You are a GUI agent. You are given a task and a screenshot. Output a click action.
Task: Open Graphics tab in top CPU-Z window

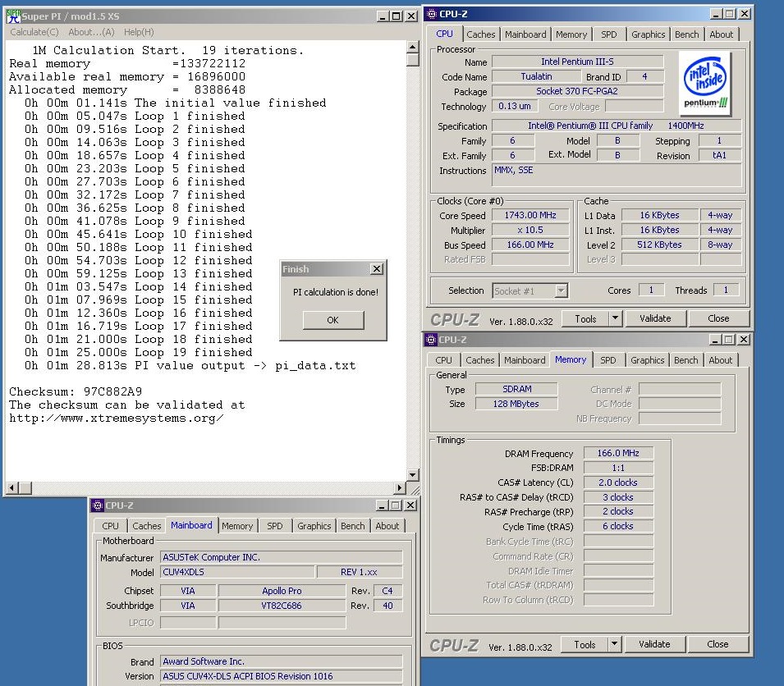coord(648,34)
